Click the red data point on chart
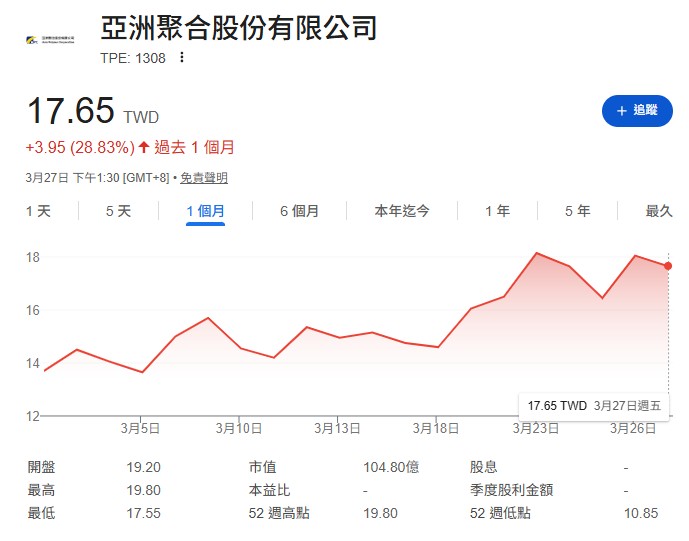689x541 pixels. [x=668, y=266]
